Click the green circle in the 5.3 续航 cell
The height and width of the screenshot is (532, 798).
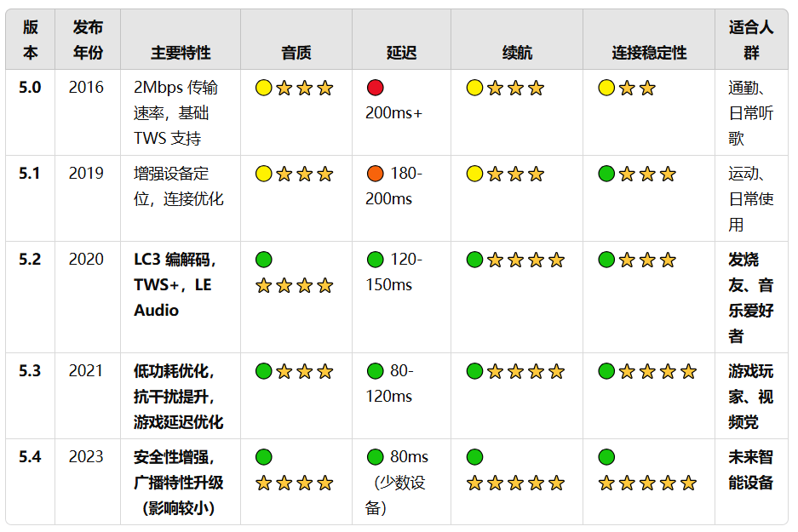tap(474, 371)
